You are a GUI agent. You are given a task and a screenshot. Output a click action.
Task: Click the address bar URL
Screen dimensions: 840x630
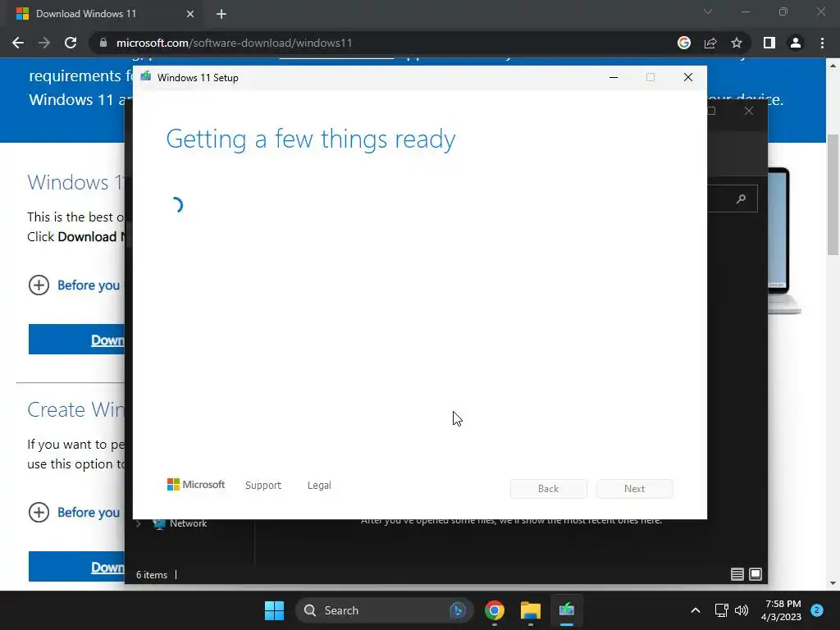tap(234, 43)
